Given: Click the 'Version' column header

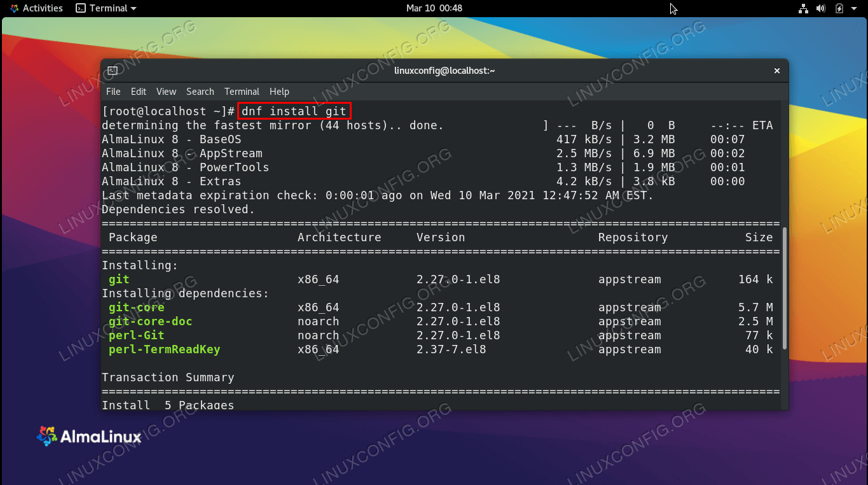Looking at the screenshot, I should [x=441, y=237].
